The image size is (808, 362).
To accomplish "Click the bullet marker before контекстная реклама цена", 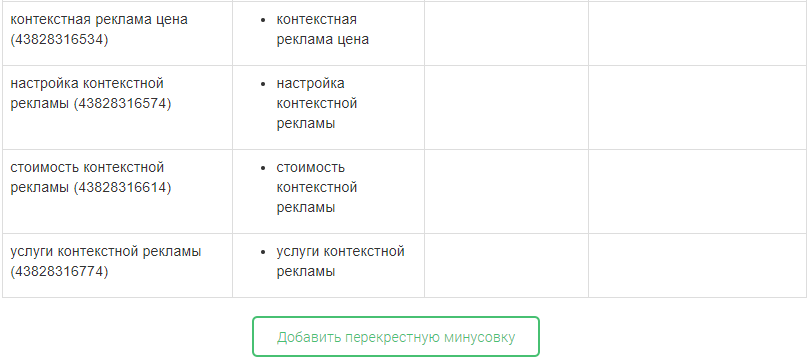I will tap(264, 20).
